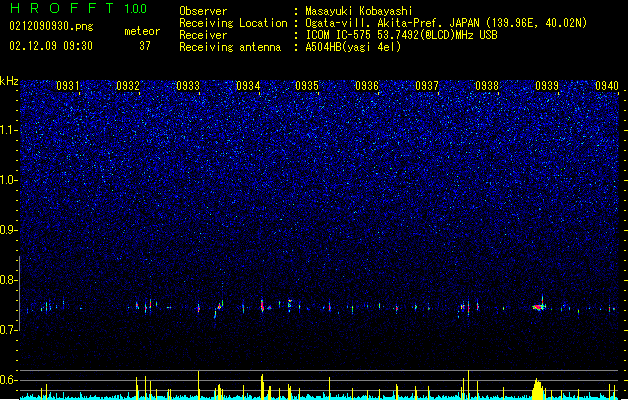Click the 0936 time marker
629x400 pixels.
point(367,85)
